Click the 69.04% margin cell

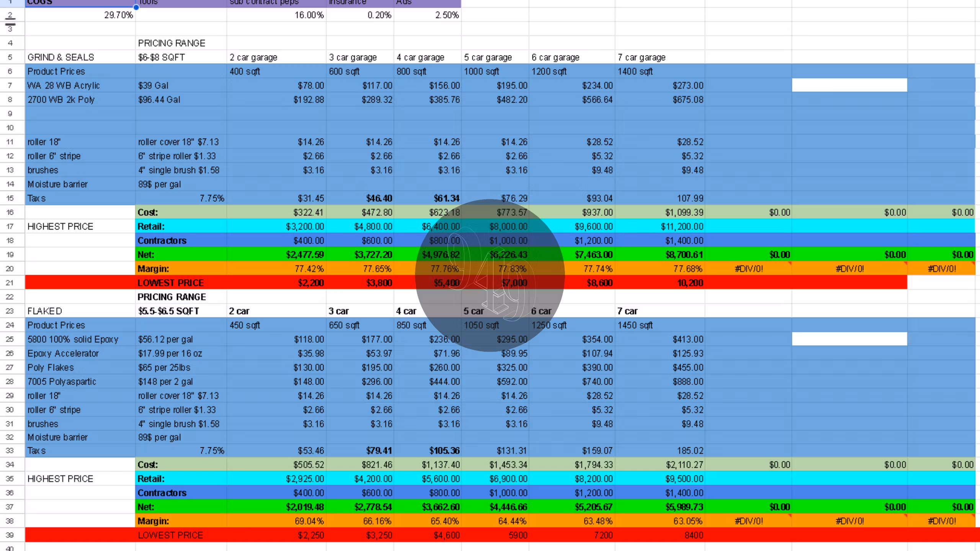[276, 521]
